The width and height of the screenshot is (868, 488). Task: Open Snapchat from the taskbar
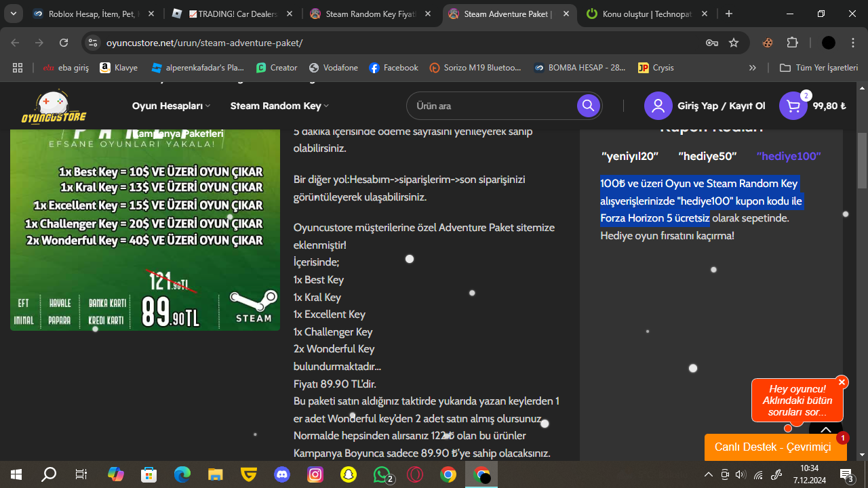click(349, 474)
